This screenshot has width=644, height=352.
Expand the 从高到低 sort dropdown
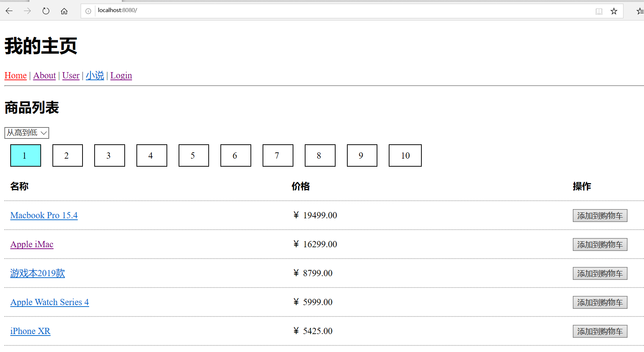coord(27,133)
